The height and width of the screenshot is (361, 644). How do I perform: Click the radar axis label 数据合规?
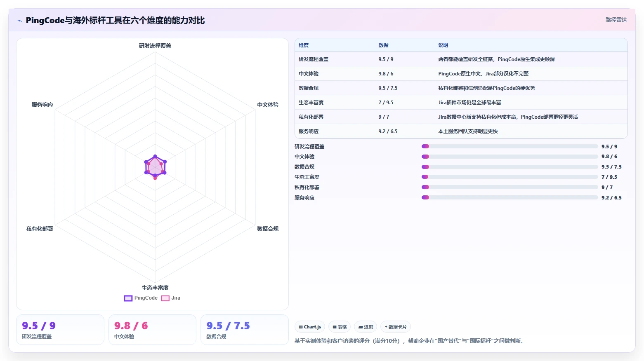tap(268, 229)
